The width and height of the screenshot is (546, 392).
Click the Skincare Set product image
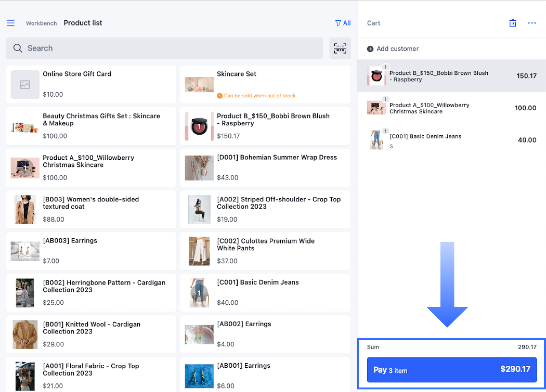(199, 85)
